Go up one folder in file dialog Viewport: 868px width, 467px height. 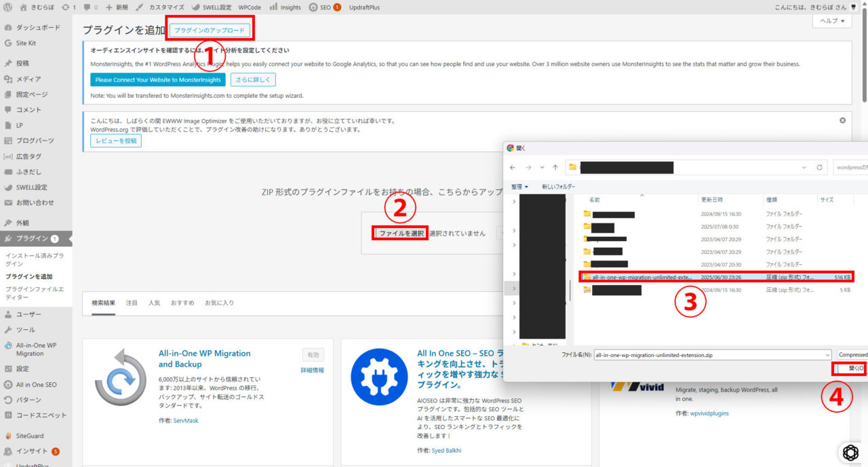click(555, 167)
